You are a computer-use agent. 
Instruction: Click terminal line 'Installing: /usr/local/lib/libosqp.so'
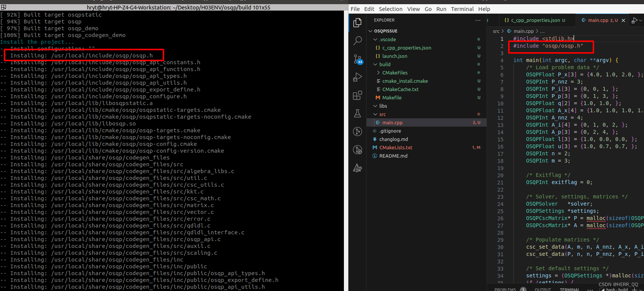tap(68, 124)
